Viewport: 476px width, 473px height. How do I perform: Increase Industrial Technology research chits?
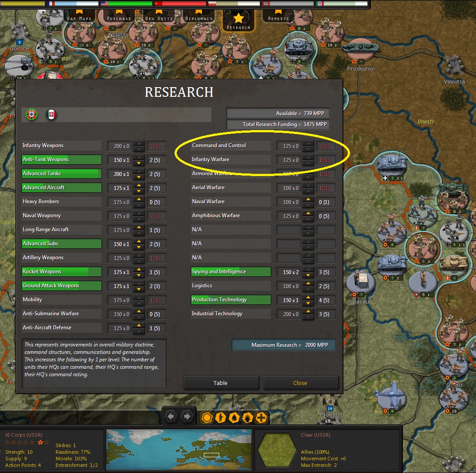(308, 311)
